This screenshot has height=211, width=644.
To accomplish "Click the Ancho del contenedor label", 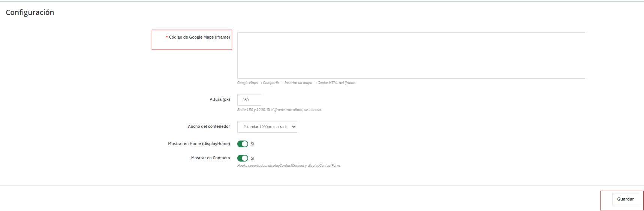I will click(x=209, y=127).
